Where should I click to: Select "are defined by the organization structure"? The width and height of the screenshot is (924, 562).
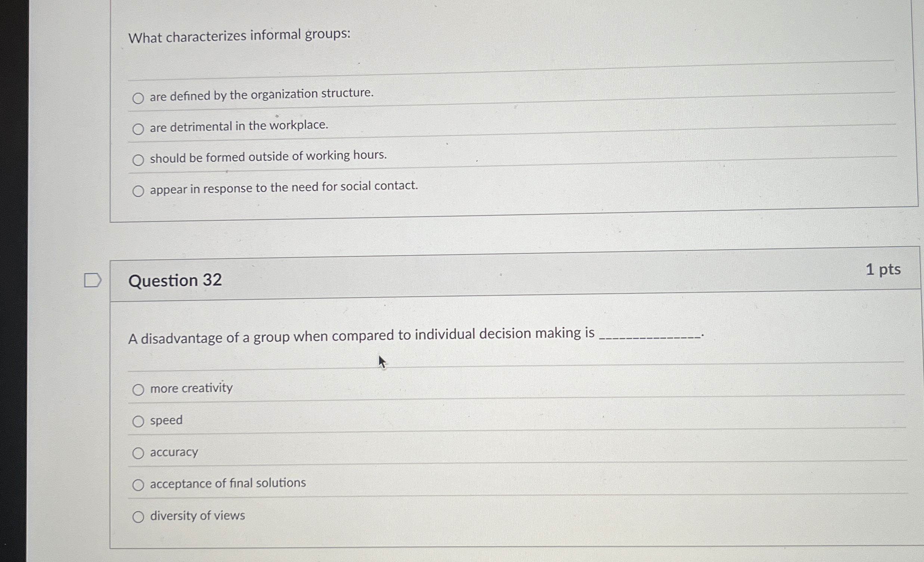[139, 98]
